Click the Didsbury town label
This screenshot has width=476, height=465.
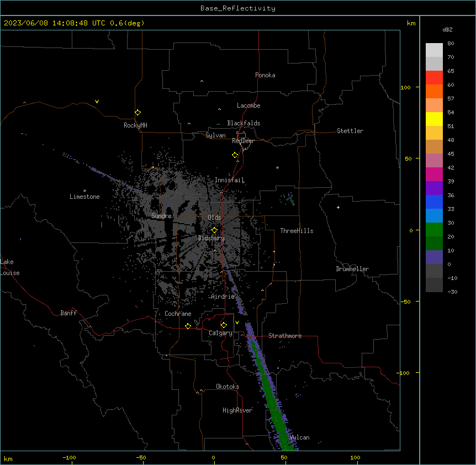(211, 238)
